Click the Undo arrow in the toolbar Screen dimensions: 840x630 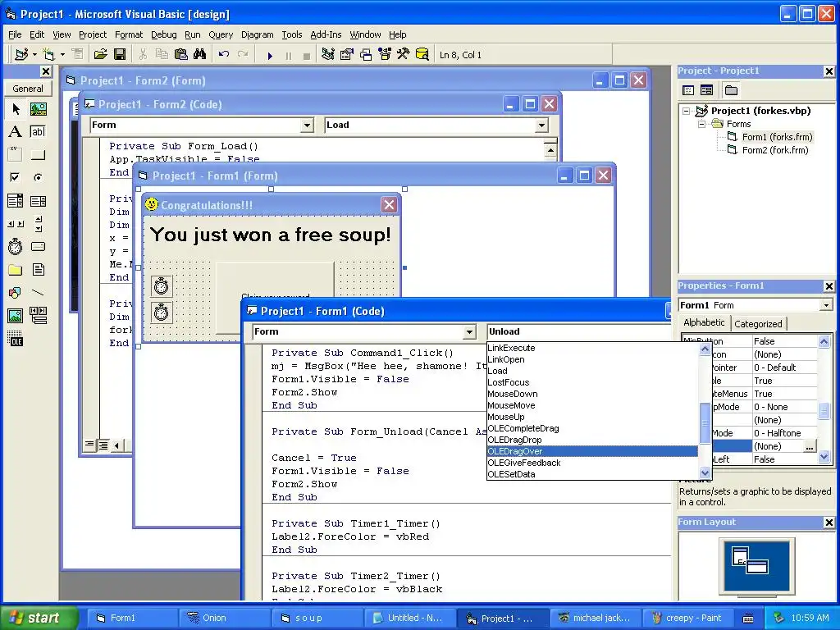tap(224, 54)
